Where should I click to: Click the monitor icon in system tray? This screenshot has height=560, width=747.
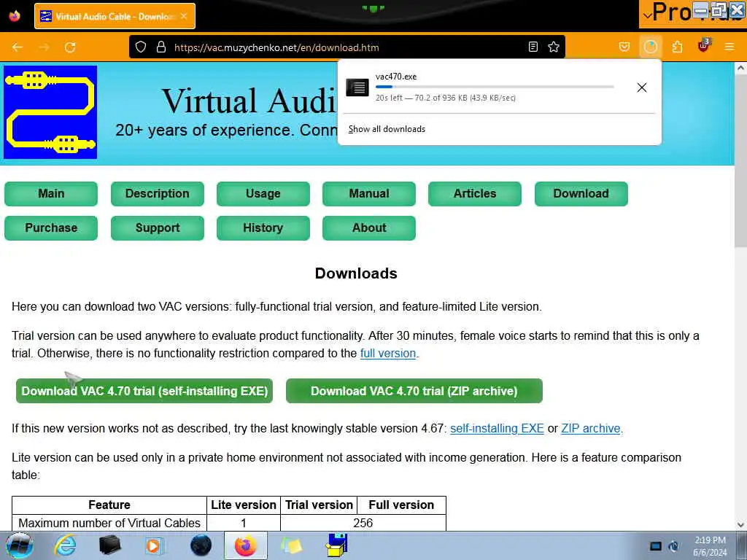point(656,546)
